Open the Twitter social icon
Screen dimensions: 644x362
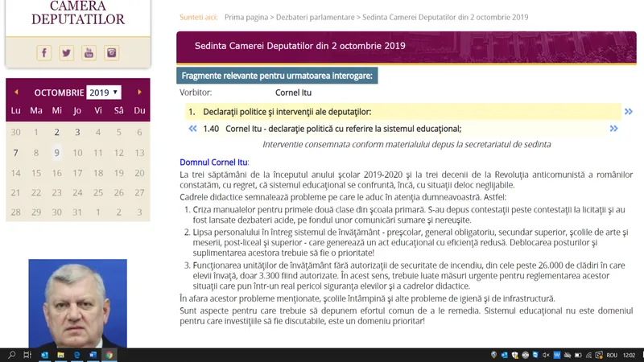coord(67,53)
